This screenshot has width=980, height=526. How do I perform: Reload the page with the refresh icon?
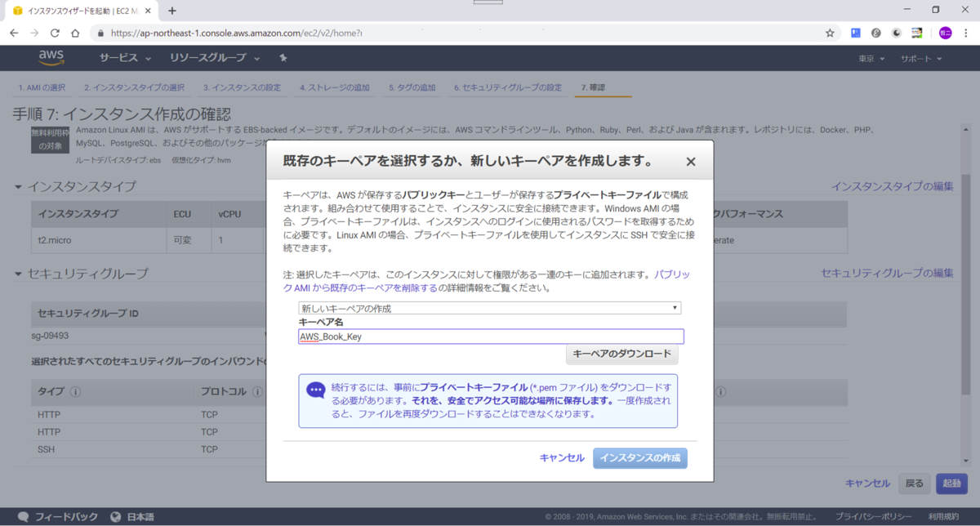pyautogui.click(x=54, y=33)
